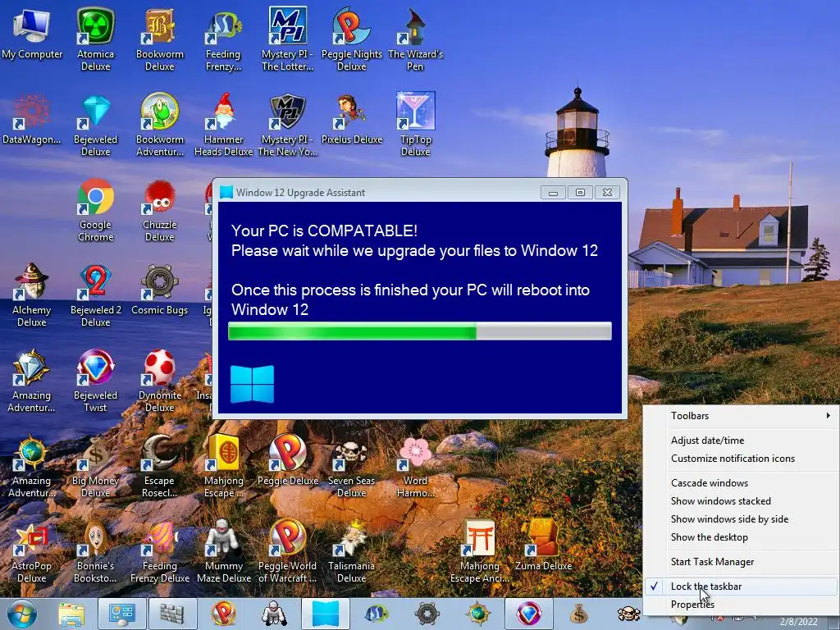Viewport: 840px width, 630px height.
Task: Switch to Window 12 Upgrade Assistant taskbar button
Action: click(325, 614)
